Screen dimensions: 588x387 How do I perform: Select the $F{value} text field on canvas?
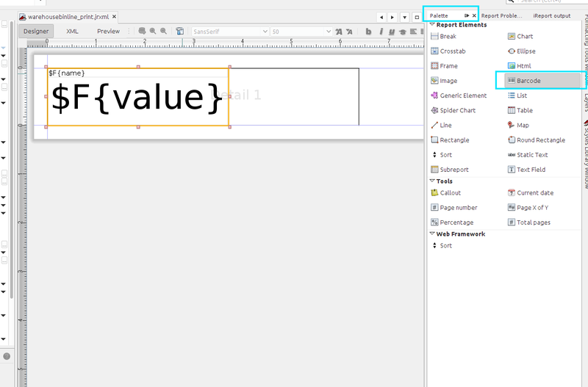pyautogui.click(x=137, y=99)
